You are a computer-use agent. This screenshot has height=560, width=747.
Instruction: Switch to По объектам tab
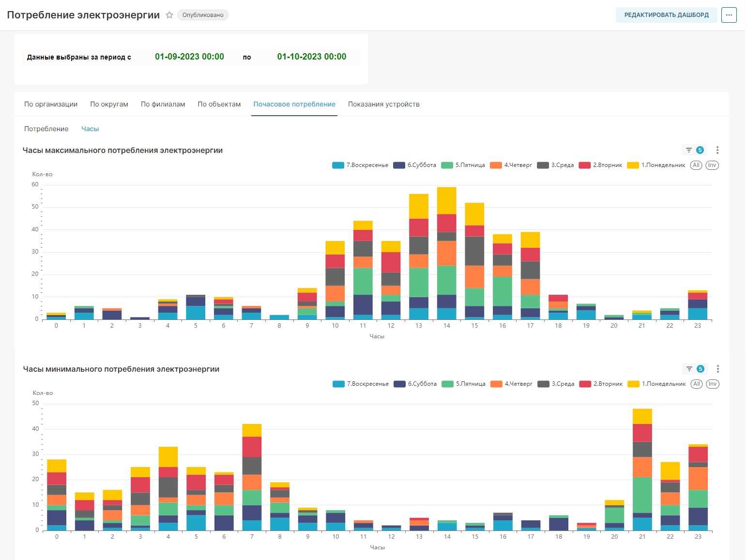pyautogui.click(x=219, y=104)
